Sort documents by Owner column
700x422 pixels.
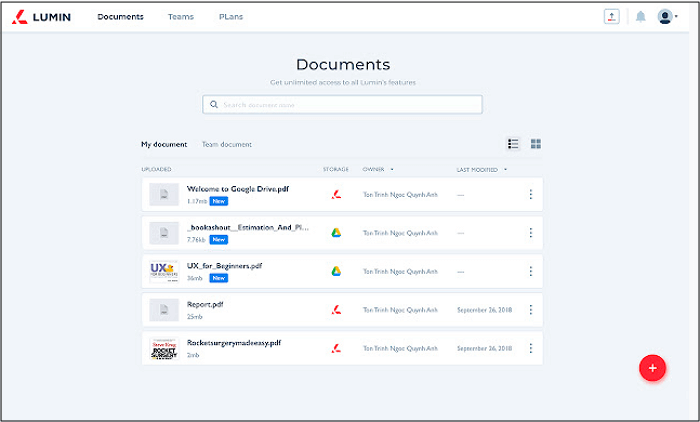[x=377, y=169]
